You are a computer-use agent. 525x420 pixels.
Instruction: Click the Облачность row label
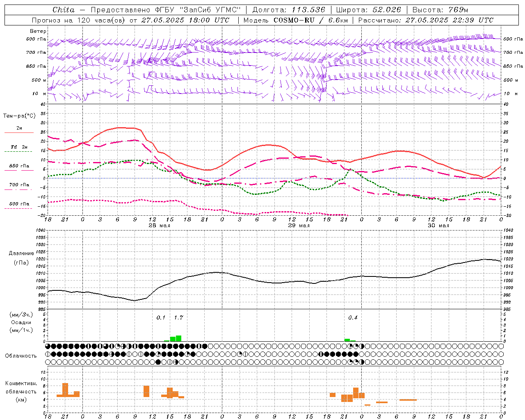[21, 356]
